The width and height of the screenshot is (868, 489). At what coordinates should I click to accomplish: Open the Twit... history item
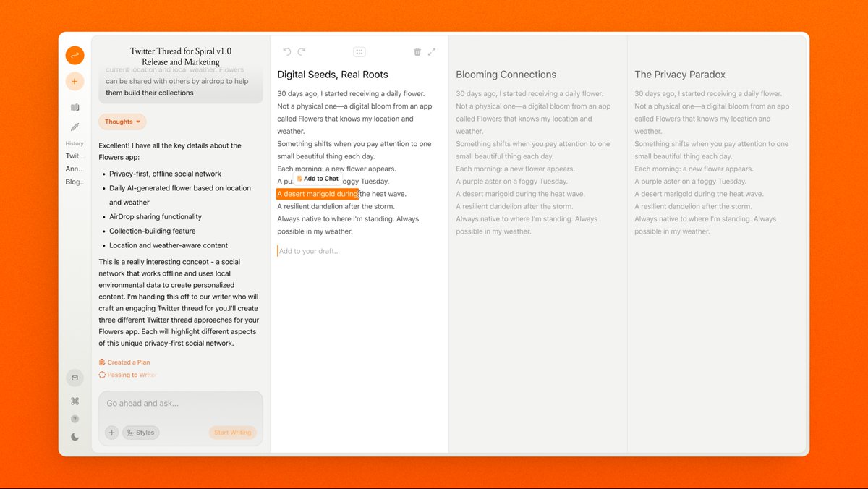coord(74,156)
